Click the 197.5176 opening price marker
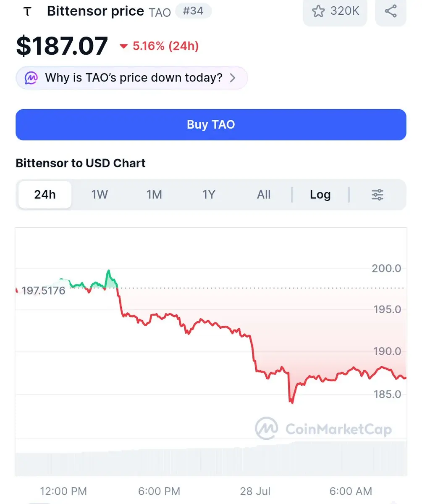The height and width of the screenshot is (504, 422). [43, 290]
